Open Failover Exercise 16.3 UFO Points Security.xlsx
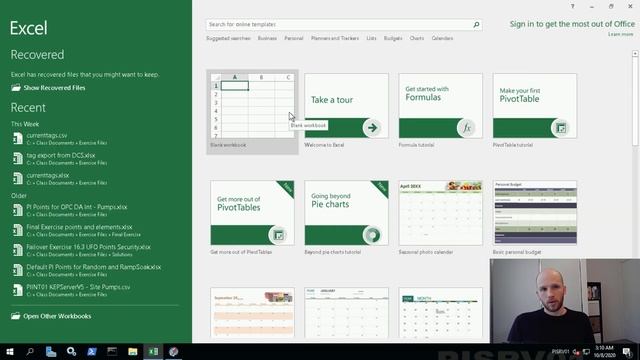640x360 pixels. click(81, 250)
